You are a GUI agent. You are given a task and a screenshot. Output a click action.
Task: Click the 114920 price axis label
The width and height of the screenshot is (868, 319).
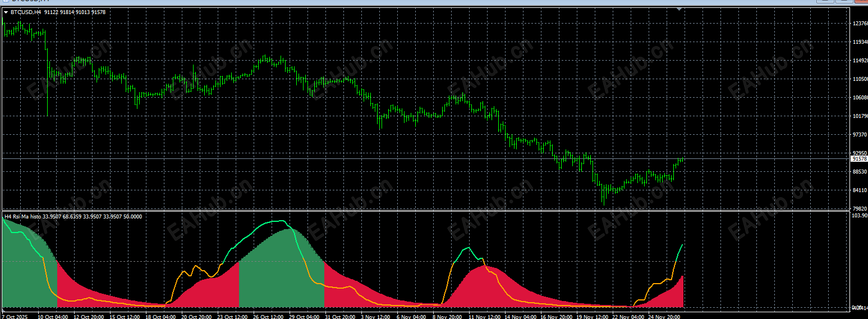860,61
